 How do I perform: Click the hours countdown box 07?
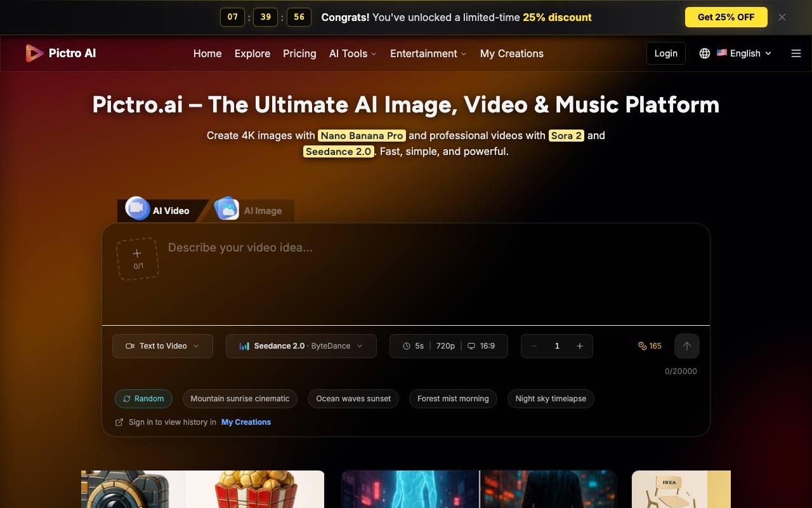coord(233,17)
